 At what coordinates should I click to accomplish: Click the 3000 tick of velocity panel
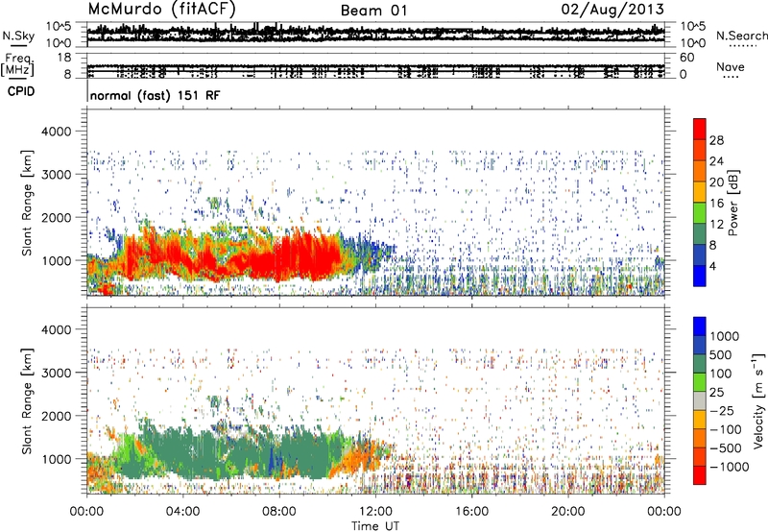(x=56, y=373)
